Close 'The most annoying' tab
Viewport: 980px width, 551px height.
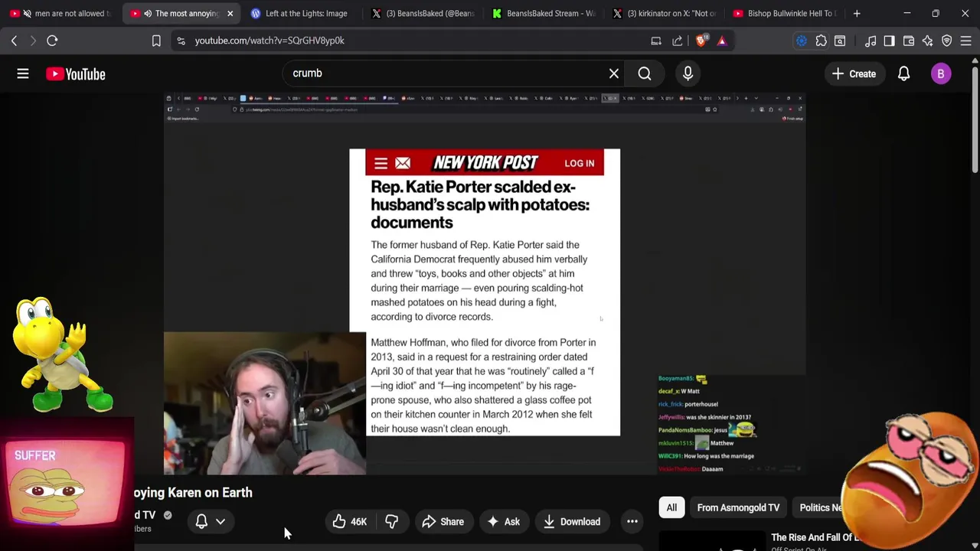coord(230,13)
